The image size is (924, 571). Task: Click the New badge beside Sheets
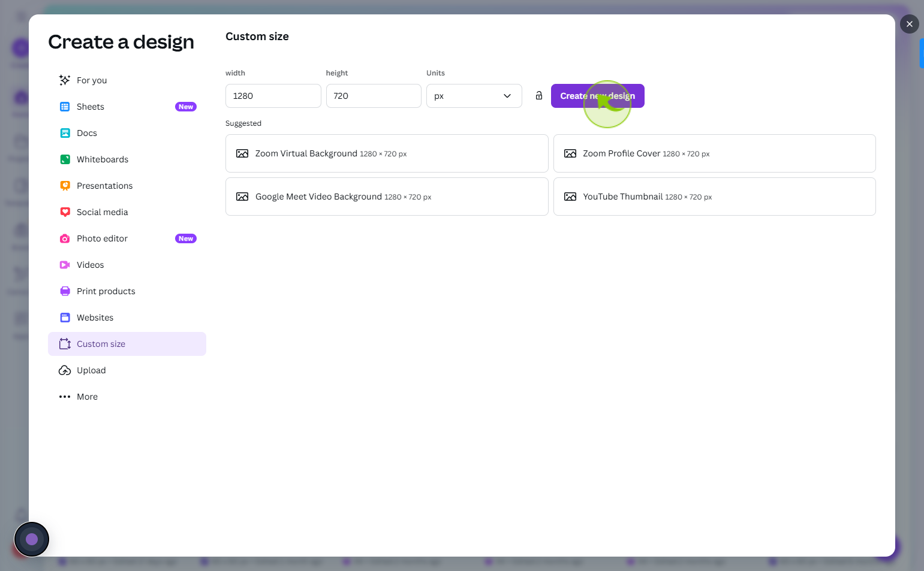(186, 107)
